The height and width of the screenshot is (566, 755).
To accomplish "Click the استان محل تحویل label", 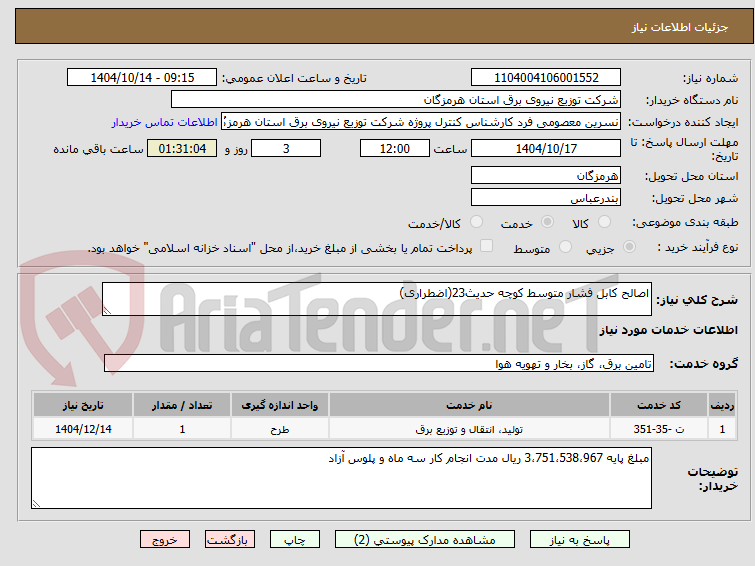I will (x=691, y=176).
